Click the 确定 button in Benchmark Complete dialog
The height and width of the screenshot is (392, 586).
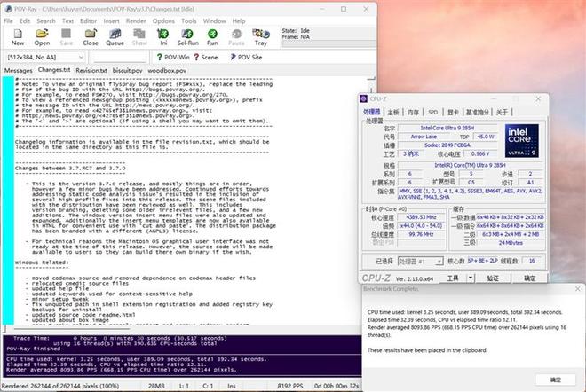(555, 379)
